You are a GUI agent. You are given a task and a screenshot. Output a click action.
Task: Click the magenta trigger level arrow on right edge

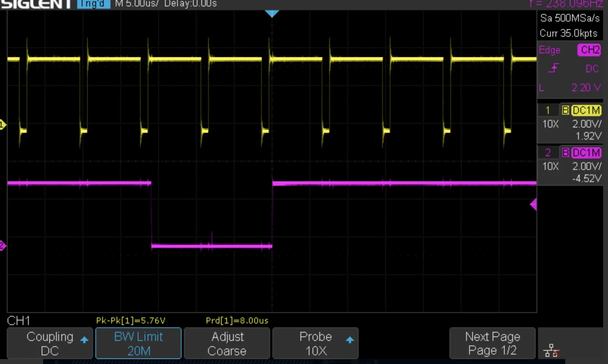(533, 205)
